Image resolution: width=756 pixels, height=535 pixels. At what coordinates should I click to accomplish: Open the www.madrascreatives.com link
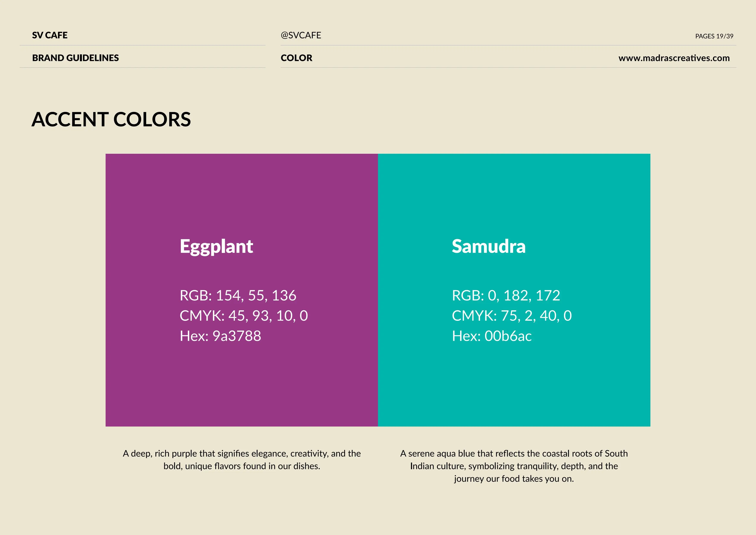click(x=674, y=58)
